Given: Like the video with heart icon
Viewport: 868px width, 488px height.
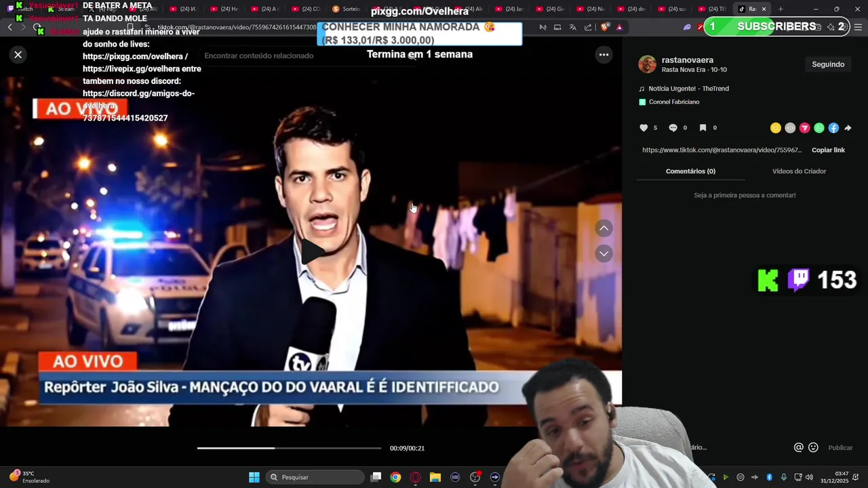Looking at the screenshot, I should 644,127.
